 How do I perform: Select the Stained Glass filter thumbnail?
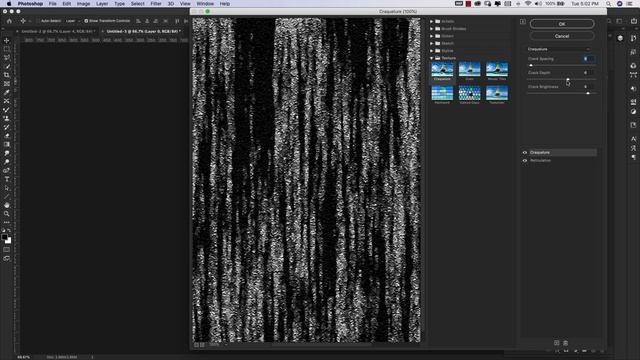coord(469,94)
